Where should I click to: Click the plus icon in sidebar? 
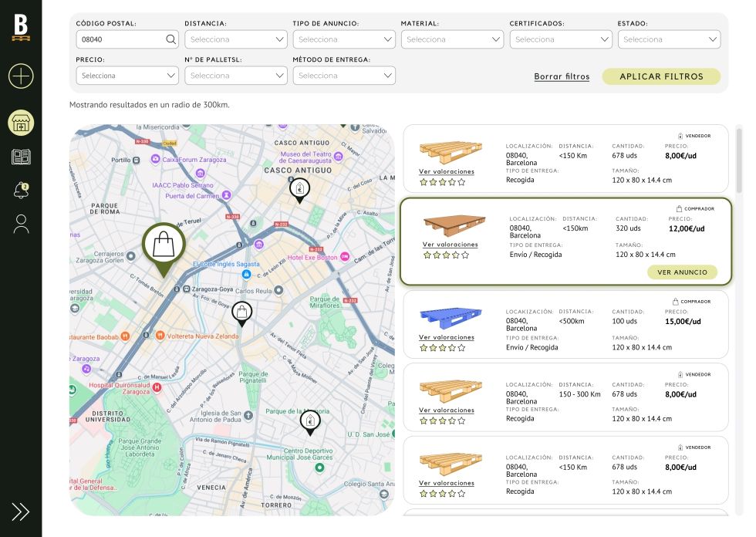tap(21, 76)
